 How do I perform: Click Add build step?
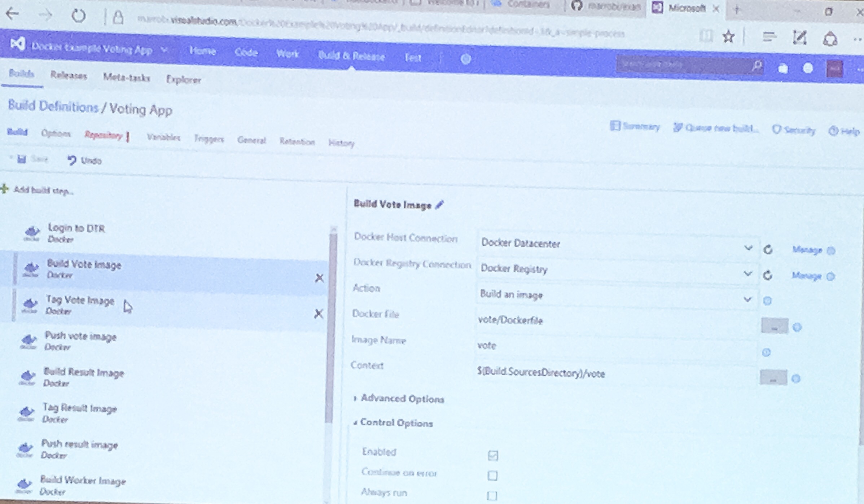pos(38,190)
